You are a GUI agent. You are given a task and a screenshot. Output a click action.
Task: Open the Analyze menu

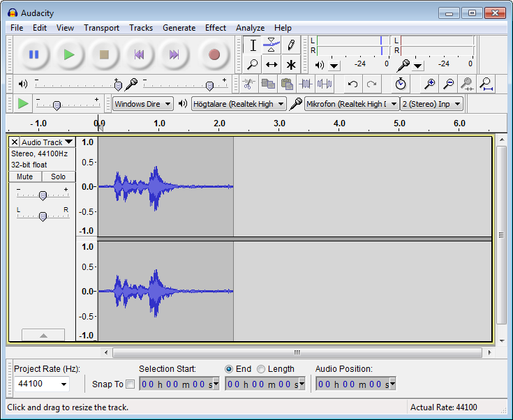(x=250, y=28)
